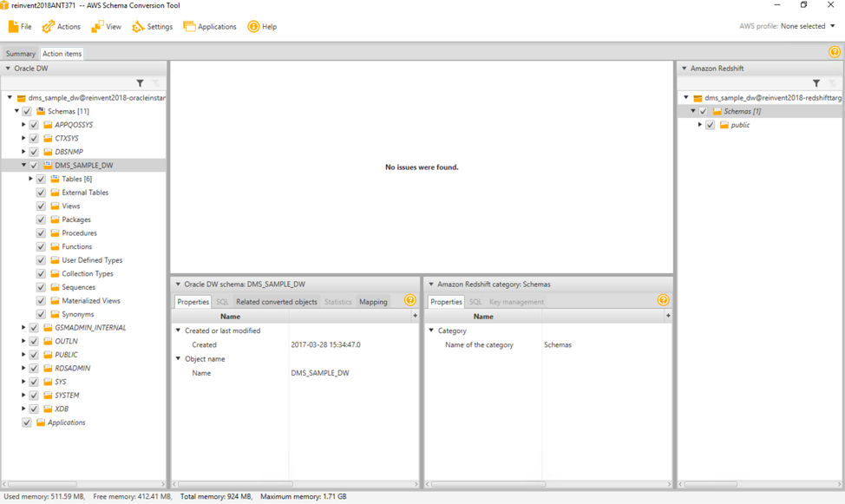Open the Applications menu
This screenshot has height=504, width=845.
(210, 26)
